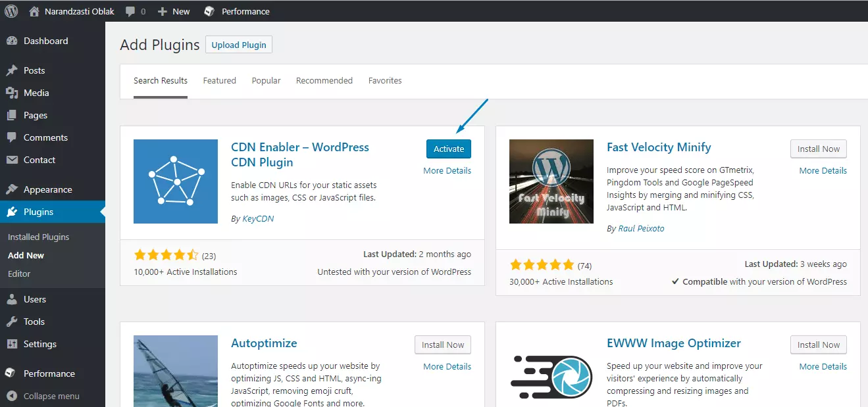Click the Media icon in sidebar
868x407 pixels.
[x=12, y=93]
